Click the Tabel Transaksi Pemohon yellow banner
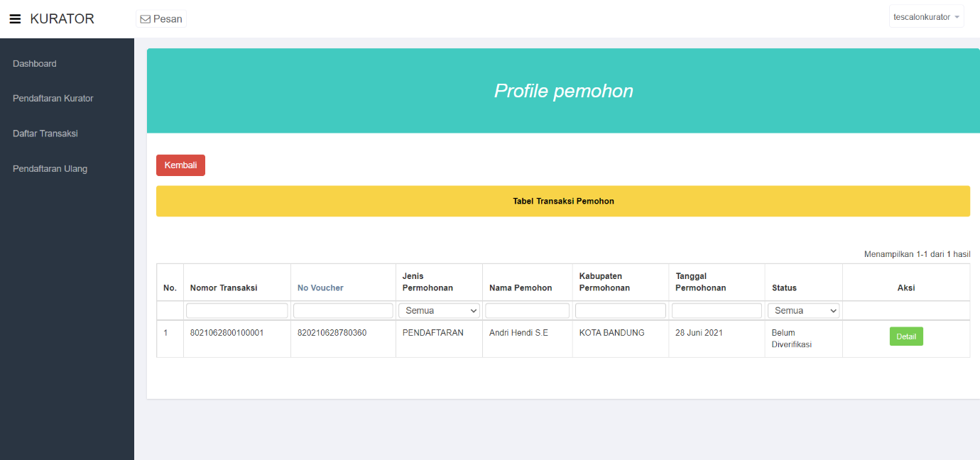This screenshot has height=460, width=980. [x=562, y=202]
